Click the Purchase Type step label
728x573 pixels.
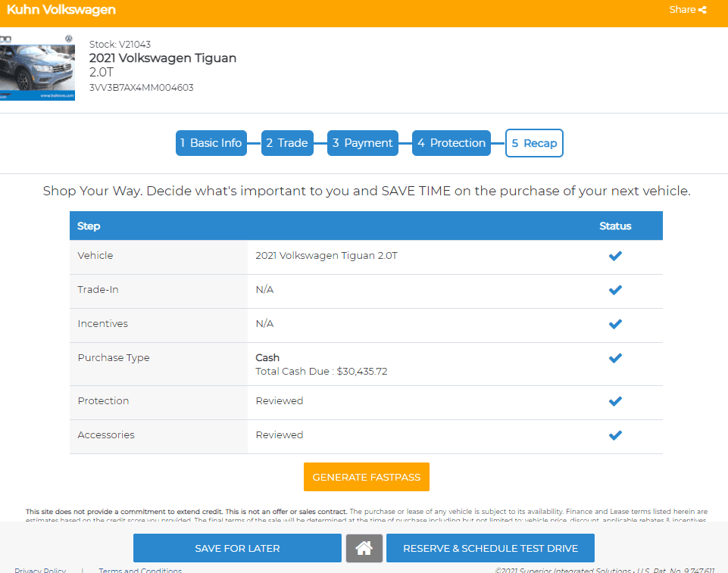[114, 358]
